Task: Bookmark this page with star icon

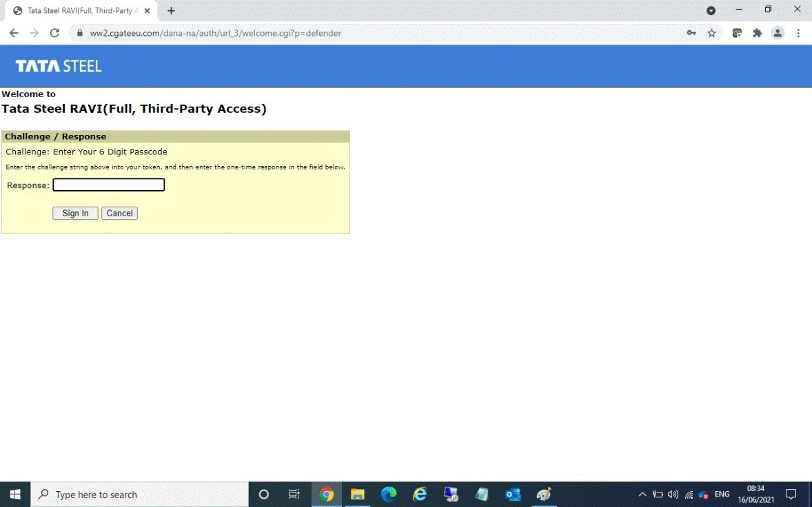Action: pyautogui.click(x=711, y=33)
